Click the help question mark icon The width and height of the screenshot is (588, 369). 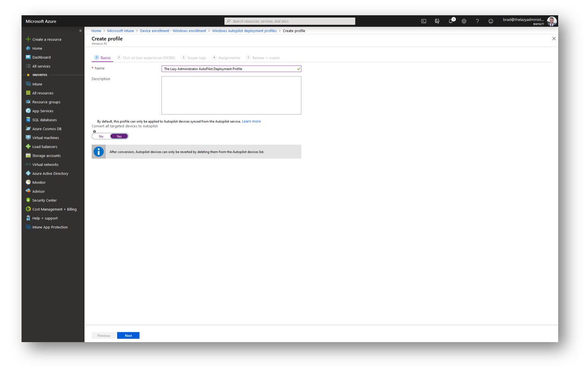[x=477, y=21]
